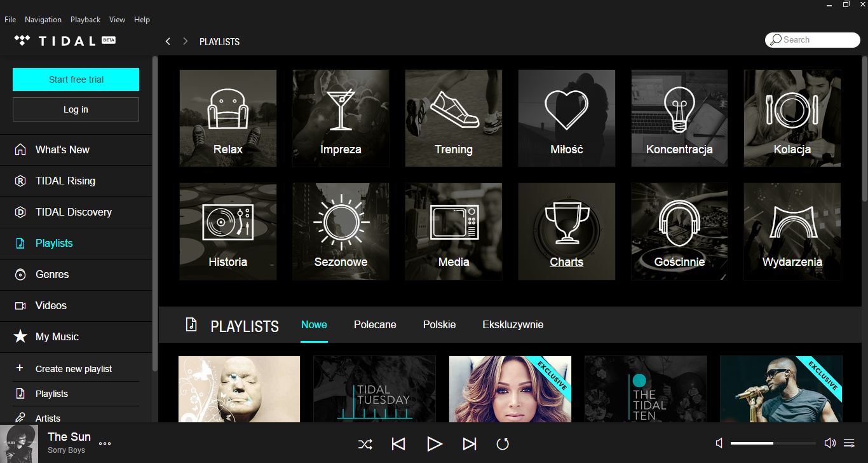Open the Trening sneaker category
The height and width of the screenshot is (463, 868).
click(454, 118)
